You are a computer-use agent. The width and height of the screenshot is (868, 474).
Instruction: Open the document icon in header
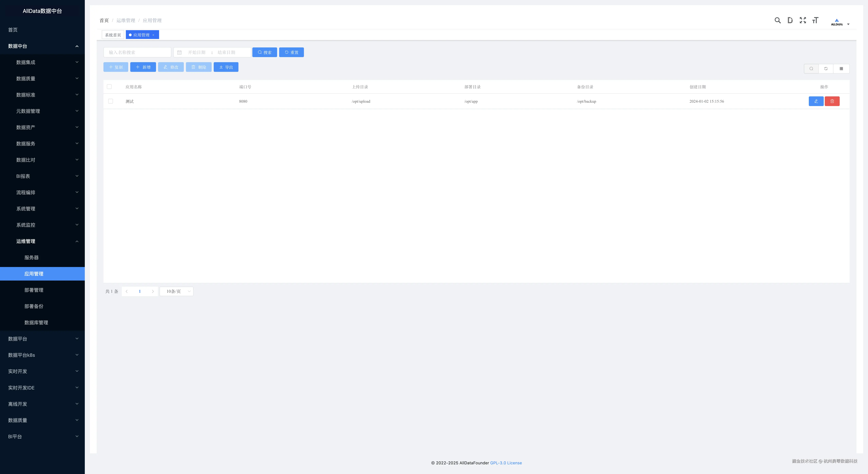790,20
